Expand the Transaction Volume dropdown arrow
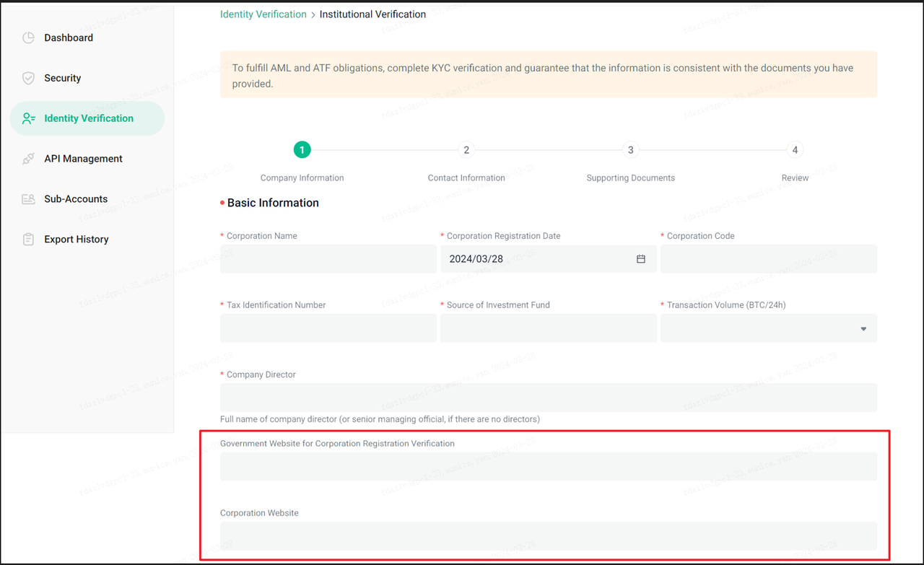924x565 pixels. tap(863, 329)
